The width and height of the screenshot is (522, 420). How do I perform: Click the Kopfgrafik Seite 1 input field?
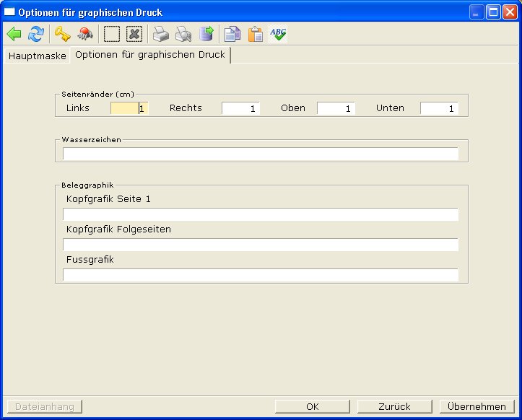tap(260, 214)
